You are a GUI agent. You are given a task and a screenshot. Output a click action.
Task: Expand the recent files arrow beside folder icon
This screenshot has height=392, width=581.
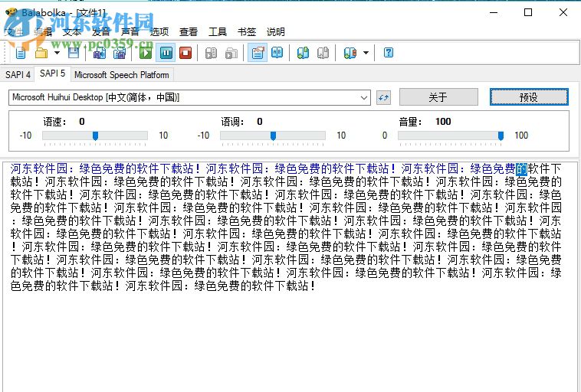pos(57,53)
